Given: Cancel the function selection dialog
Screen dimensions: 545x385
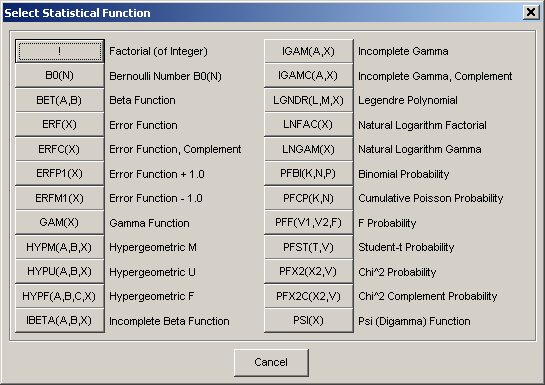Looking at the screenshot, I should 271,362.
